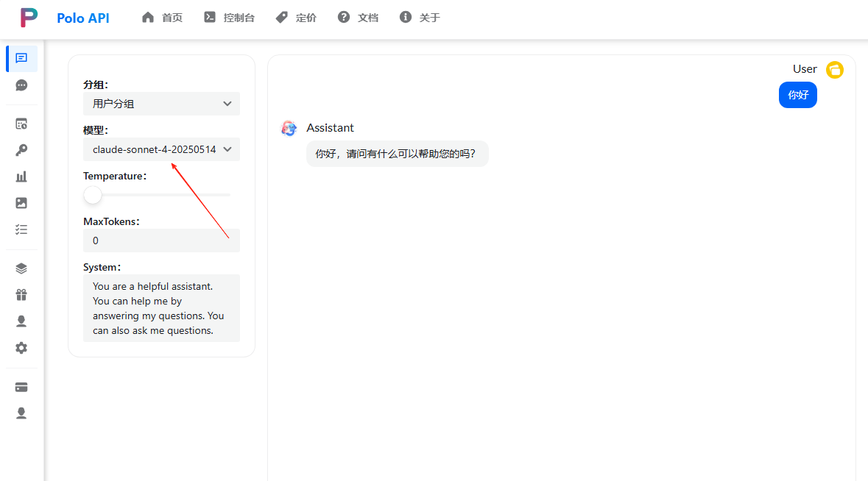Click the 文档 docs link
This screenshot has width=868, height=481.
tap(358, 18)
